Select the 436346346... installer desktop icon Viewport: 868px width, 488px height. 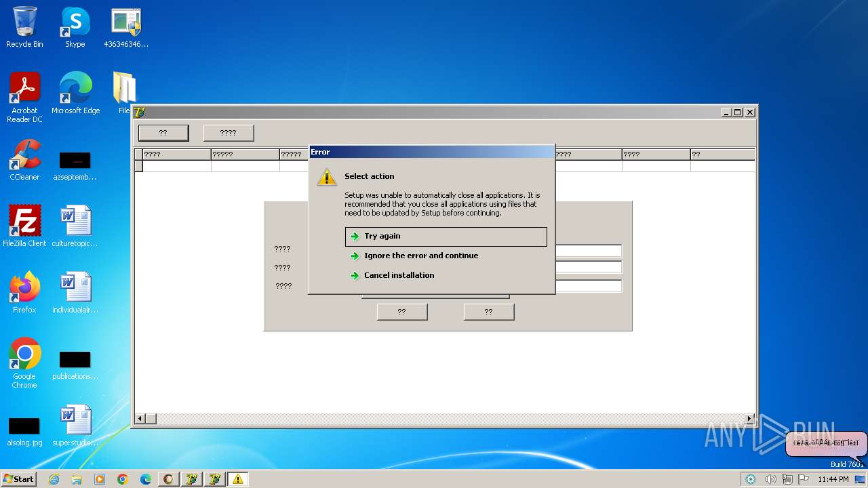pos(126,27)
